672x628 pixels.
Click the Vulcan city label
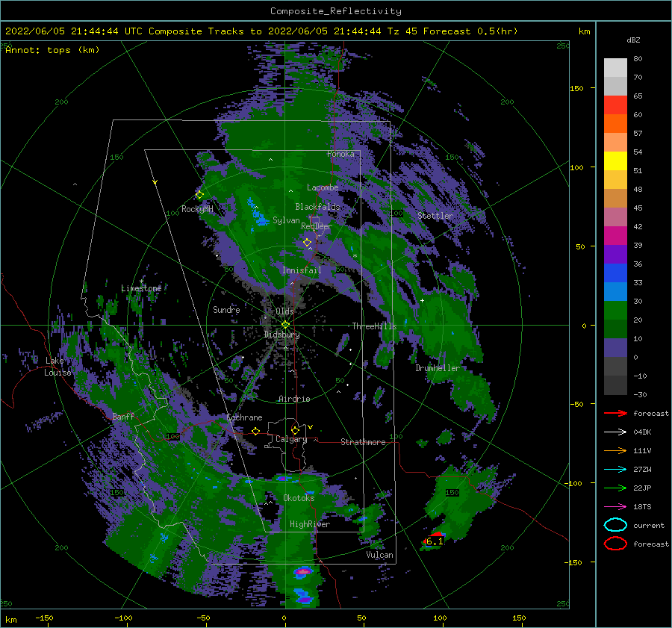click(379, 555)
